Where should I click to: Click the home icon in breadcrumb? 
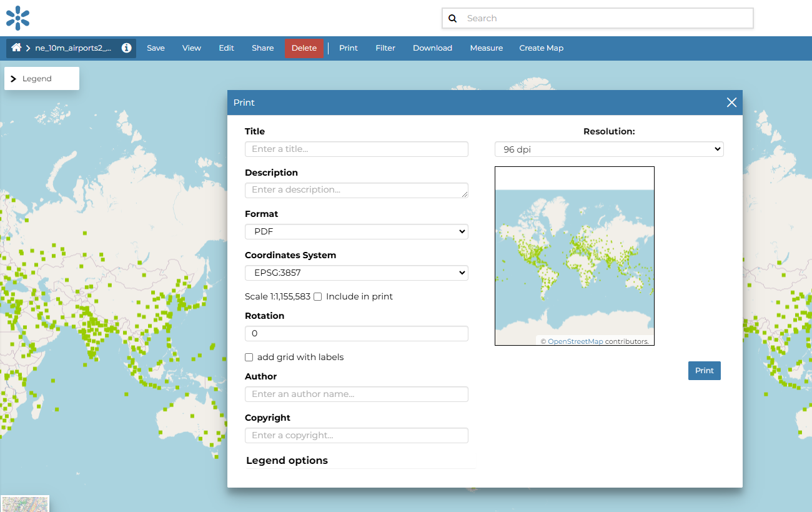[x=16, y=48]
